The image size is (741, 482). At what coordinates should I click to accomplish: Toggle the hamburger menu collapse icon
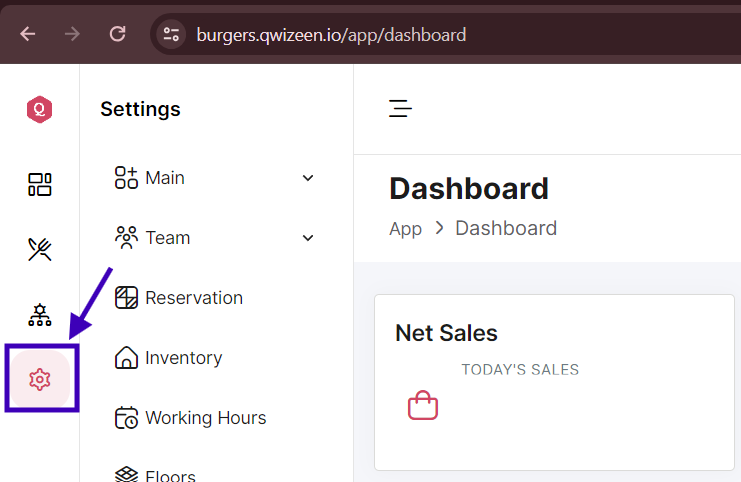point(400,108)
